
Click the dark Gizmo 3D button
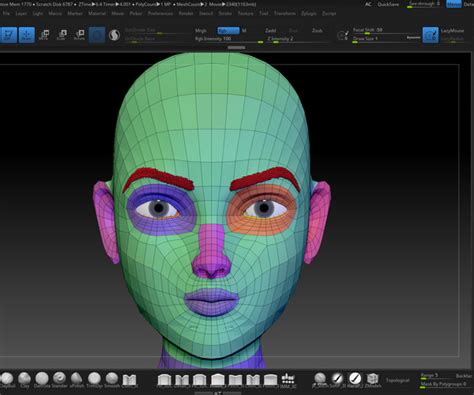coord(97,35)
